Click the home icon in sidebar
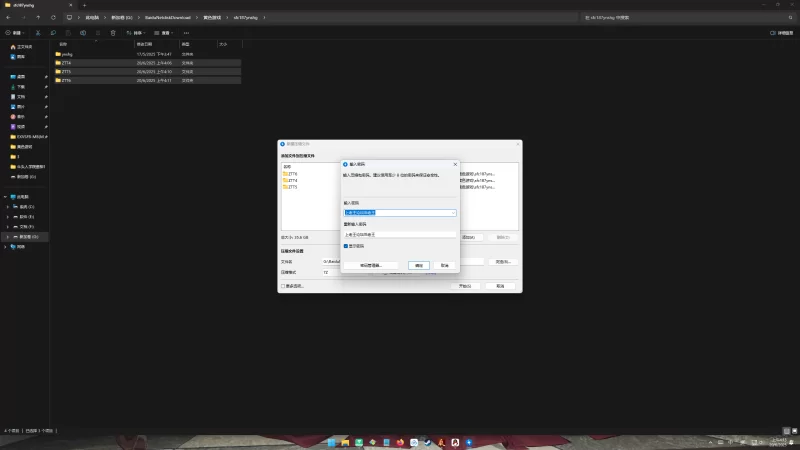Viewport: 800px width, 450px height. 13,47
